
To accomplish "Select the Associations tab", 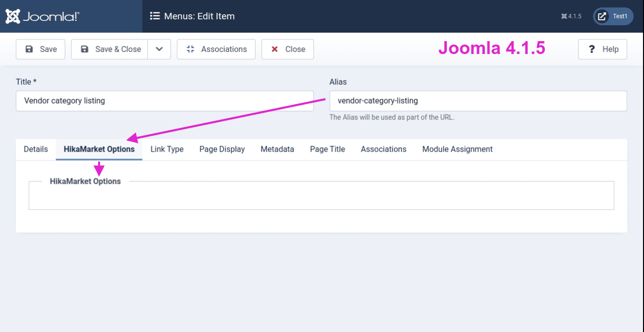I will click(383, 149).
